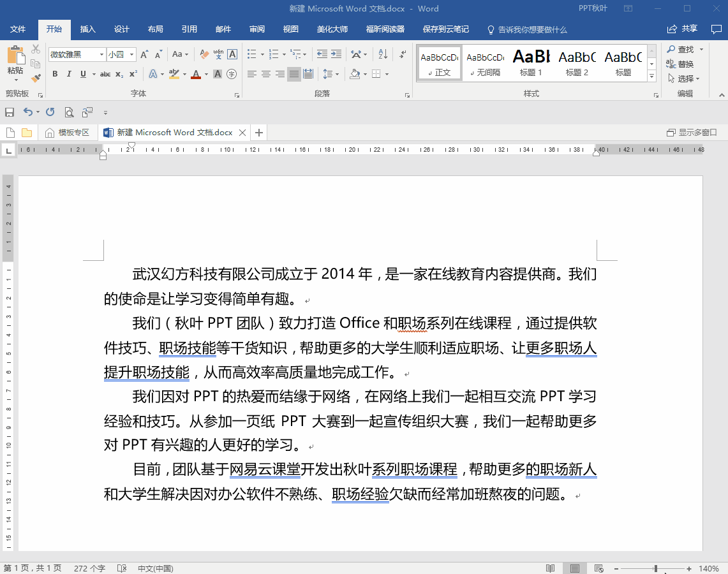Switch to the 视图 (View) tab
The image size is (728, 574).
click(291, 29)
